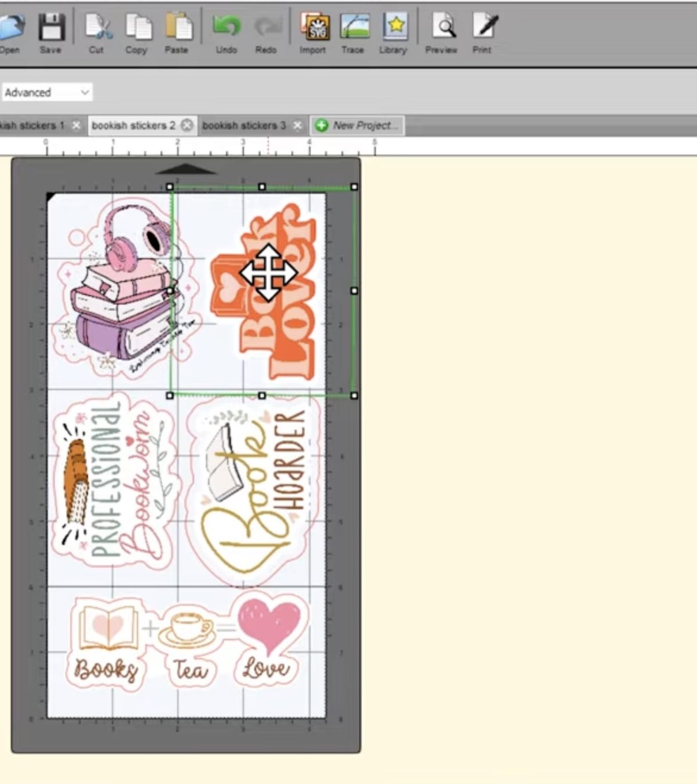Image resolution: width=697 pixels, height=784 pixels.
Task: Click the bottom-left selection handle
Action: pos(170,395)
